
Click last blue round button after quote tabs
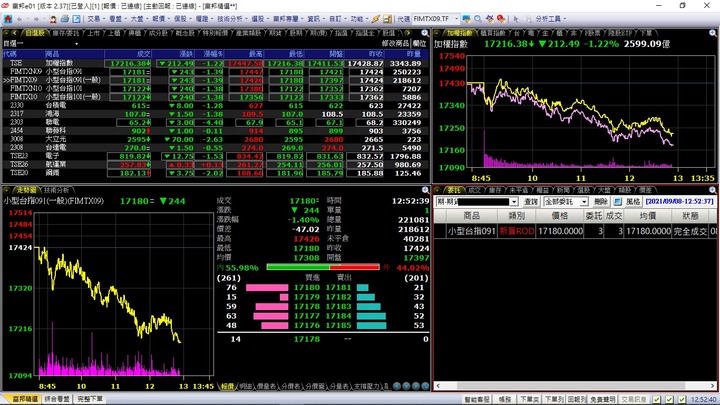coord(425,386)
